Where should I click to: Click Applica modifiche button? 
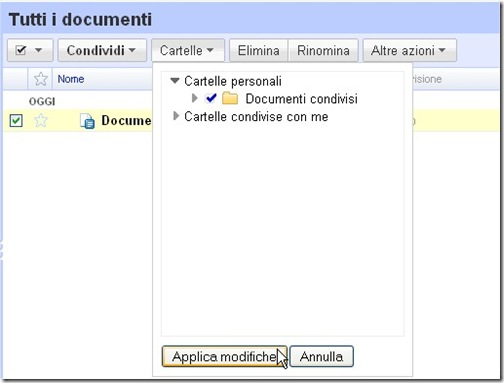pyautogui.click(x=224, y=356)
